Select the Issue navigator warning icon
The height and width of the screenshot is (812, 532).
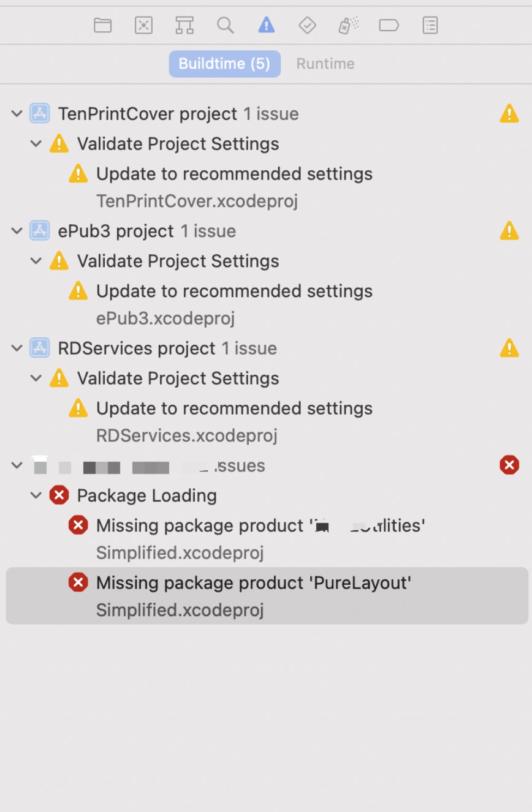[x=266, y=25]
